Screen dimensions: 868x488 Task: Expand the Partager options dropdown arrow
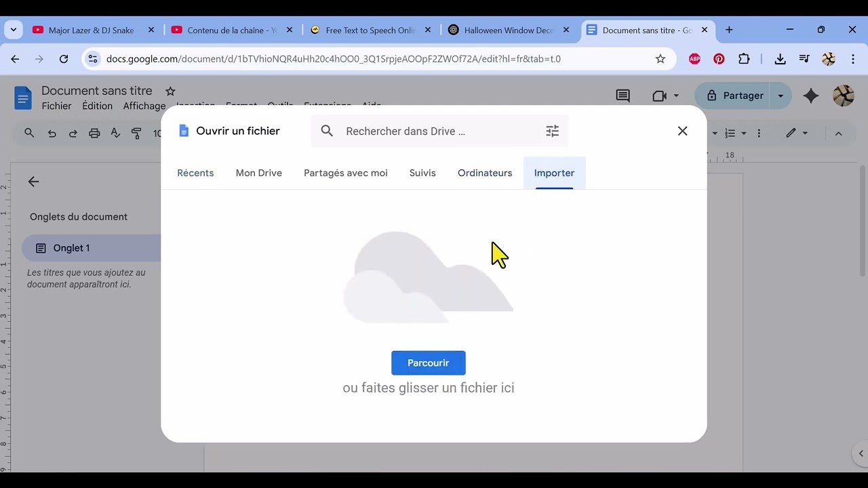pyautogui.click(x=781, y=96)
